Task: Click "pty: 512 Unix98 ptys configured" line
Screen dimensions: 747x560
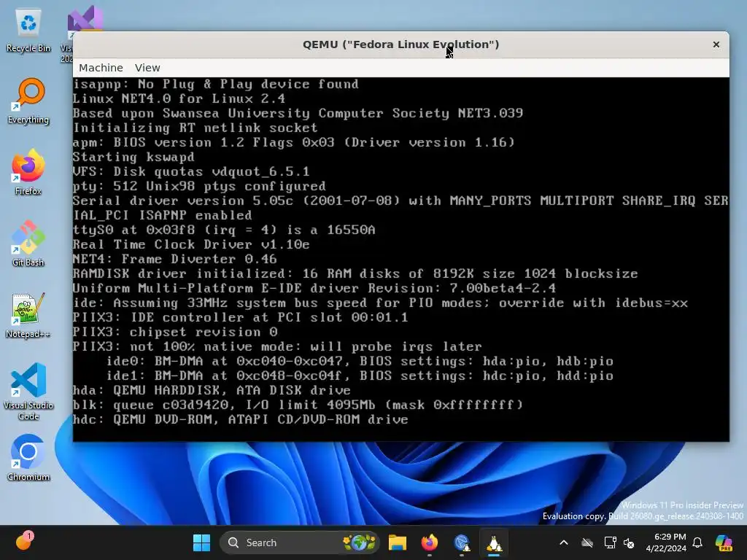Action: (x=199, y=186)
